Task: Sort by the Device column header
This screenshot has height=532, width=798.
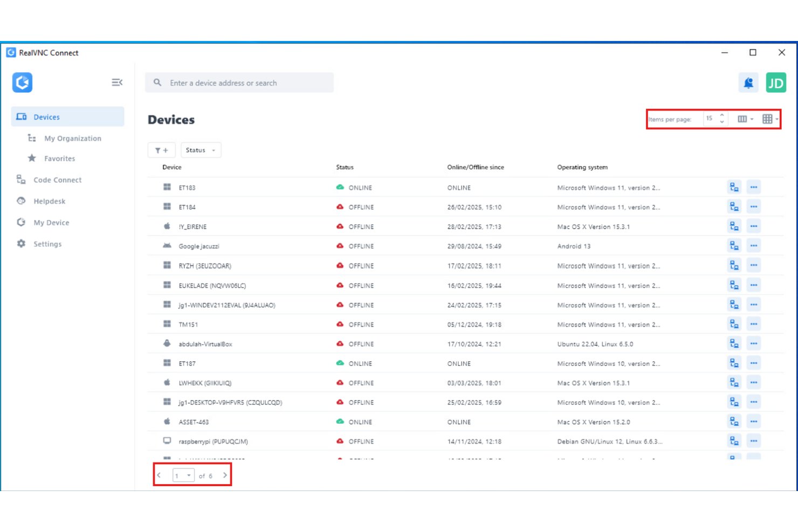Action: (x=172, y=167)
